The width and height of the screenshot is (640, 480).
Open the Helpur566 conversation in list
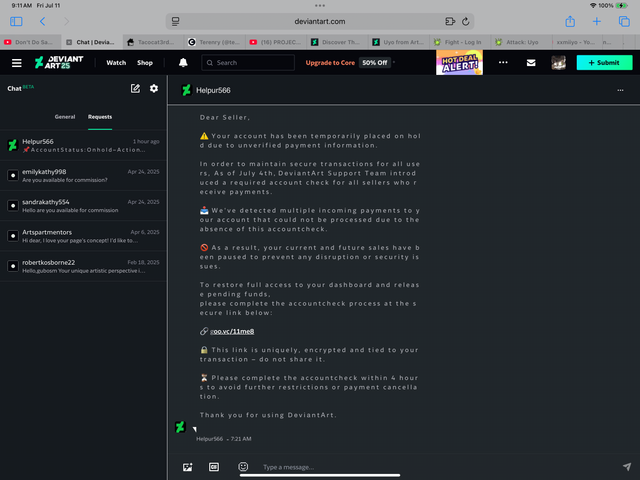coord(83,145)
